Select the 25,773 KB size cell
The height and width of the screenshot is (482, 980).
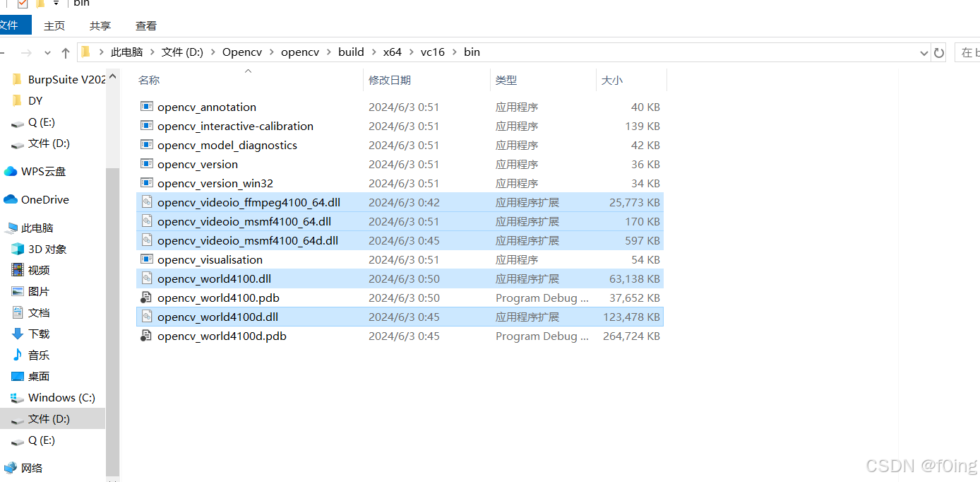point(635,202)
